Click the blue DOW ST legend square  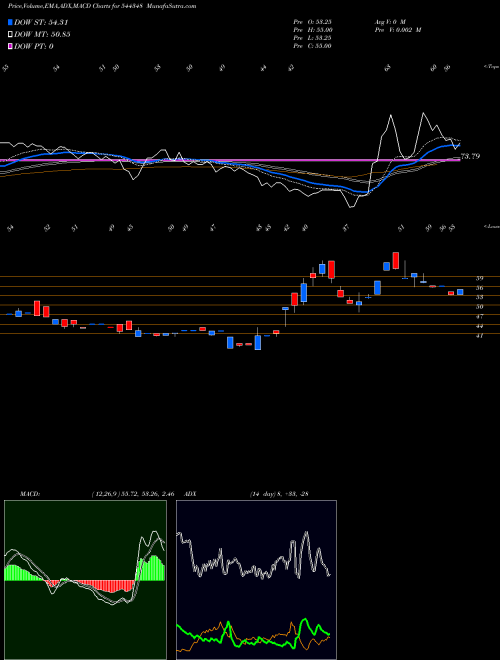11,22
